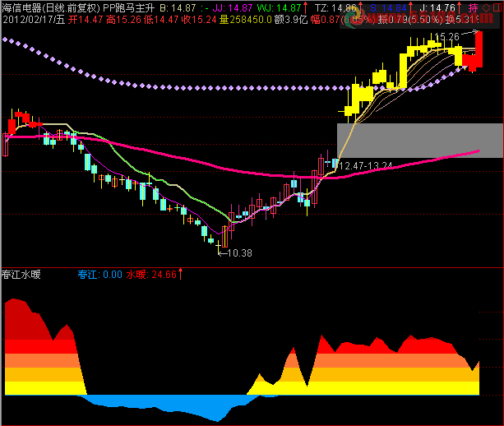Click the 春江水暖 sub-indicator title
The height and width of the screenshot is (426, 504).
point(21,275)
